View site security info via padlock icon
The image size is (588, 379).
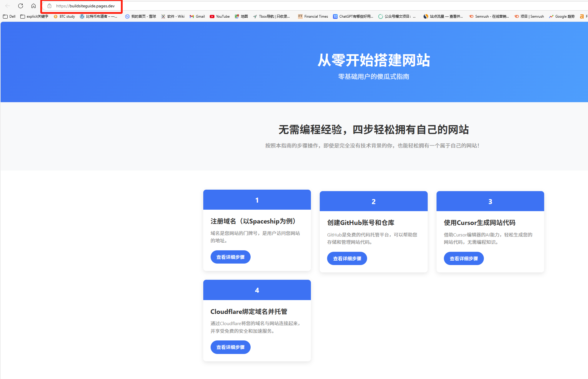pyautogui.click(x=49, y=6)
